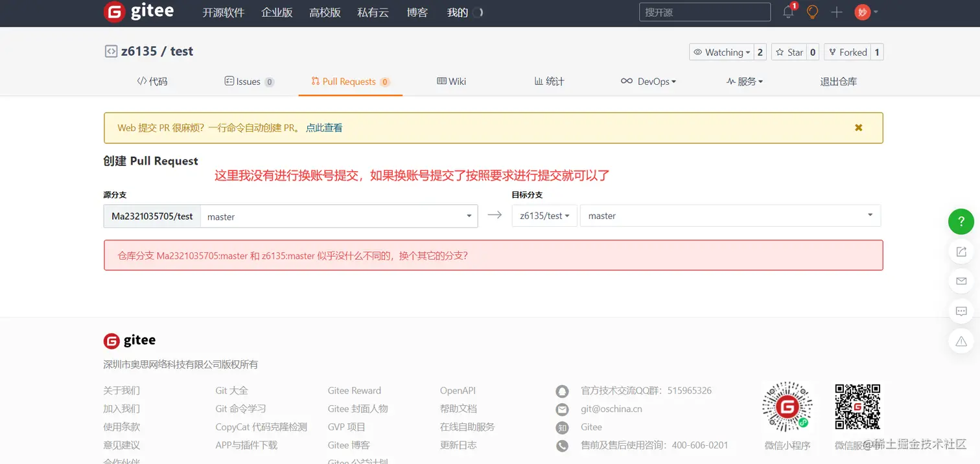Click the lightbulb tips icon
The width and height of the screenshot is (980, 464).
pos(812,12)
